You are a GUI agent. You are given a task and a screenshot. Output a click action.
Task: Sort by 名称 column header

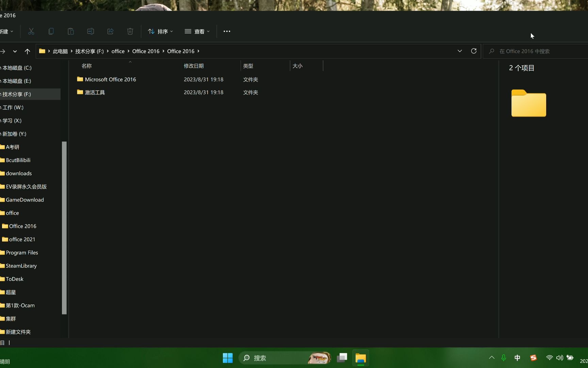(87, 66)
